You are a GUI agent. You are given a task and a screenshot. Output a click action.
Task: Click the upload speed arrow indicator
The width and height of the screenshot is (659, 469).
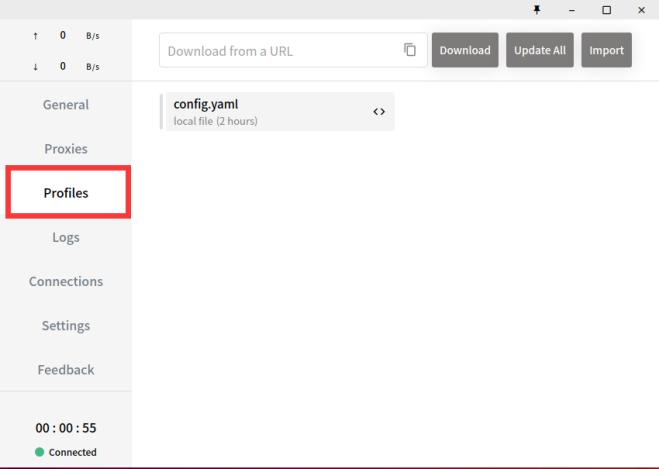click(x=35, y=36)
